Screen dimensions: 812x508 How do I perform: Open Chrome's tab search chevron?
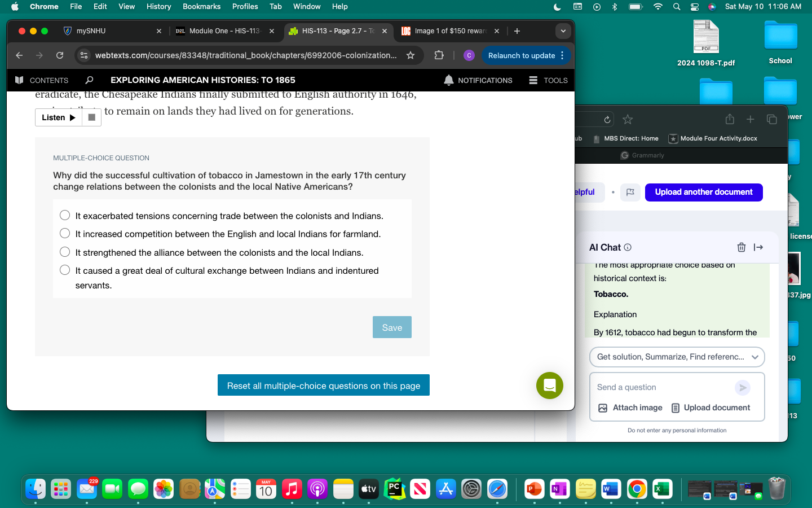(x=563, y=31)
